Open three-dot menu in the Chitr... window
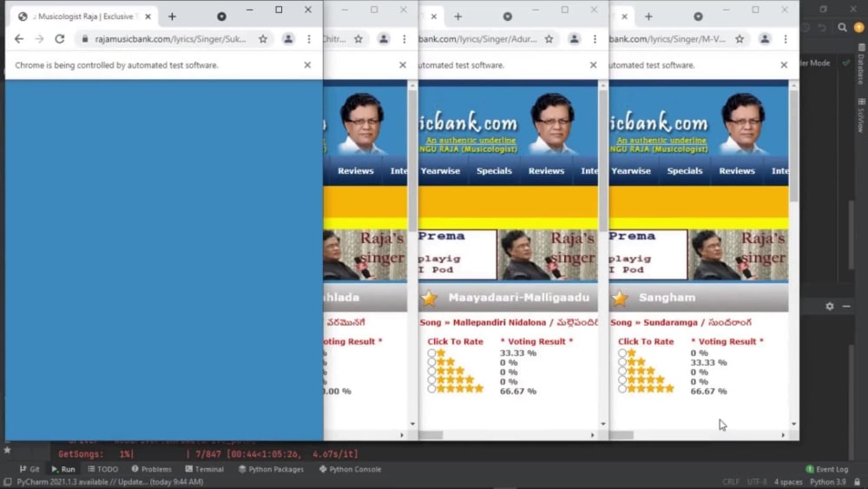 pos(404,39)
